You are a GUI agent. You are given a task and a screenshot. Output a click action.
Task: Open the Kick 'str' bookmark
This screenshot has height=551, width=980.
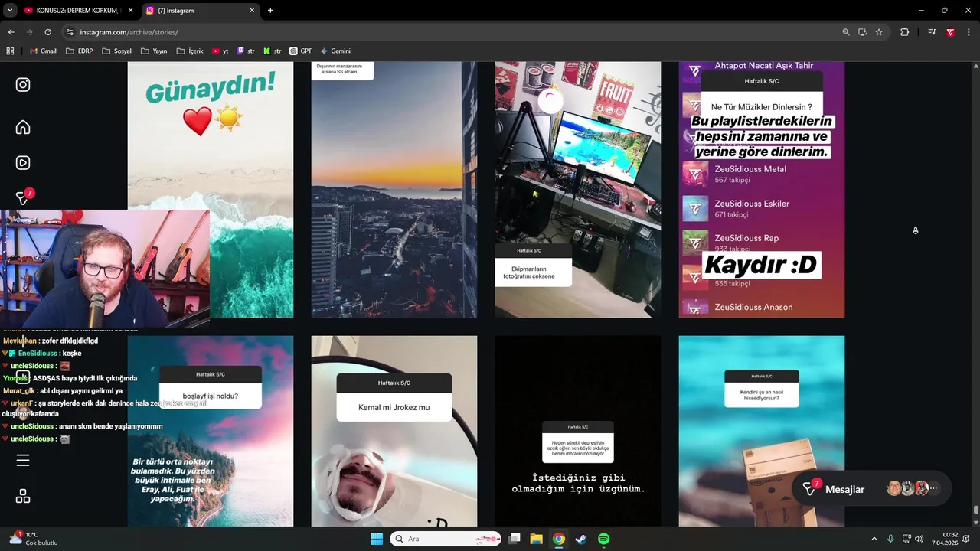(272, 51)
